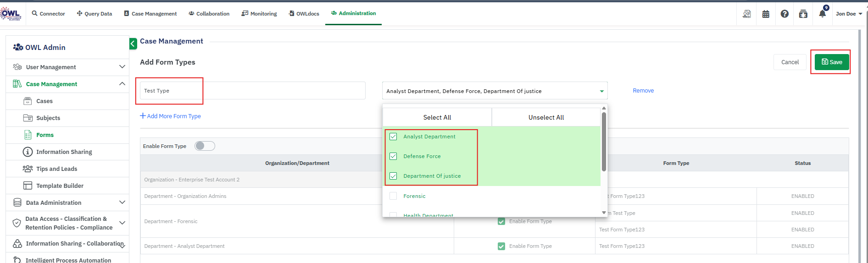Click the green Save button
The image size is (868, 263).
click(x=831, y=62)
